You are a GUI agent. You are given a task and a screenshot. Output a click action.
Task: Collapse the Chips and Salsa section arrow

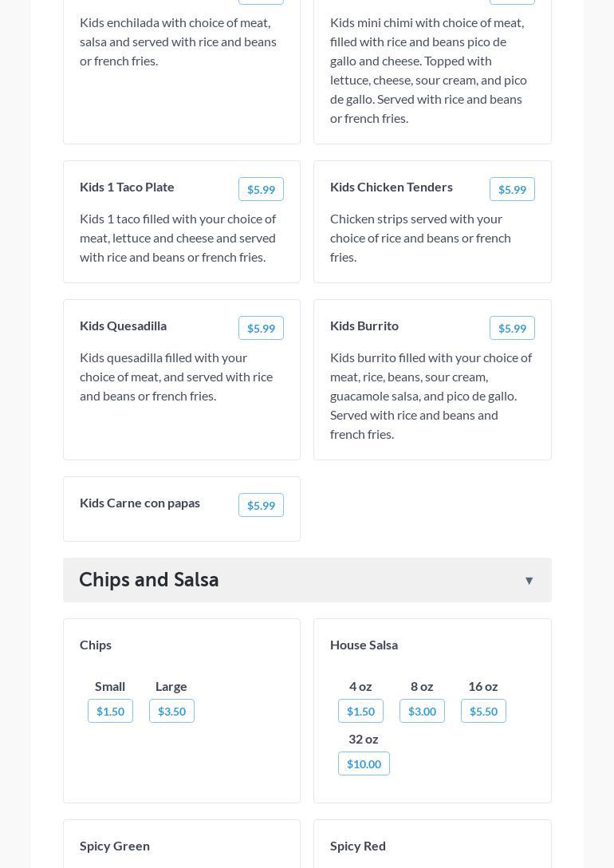pos(529,581)
